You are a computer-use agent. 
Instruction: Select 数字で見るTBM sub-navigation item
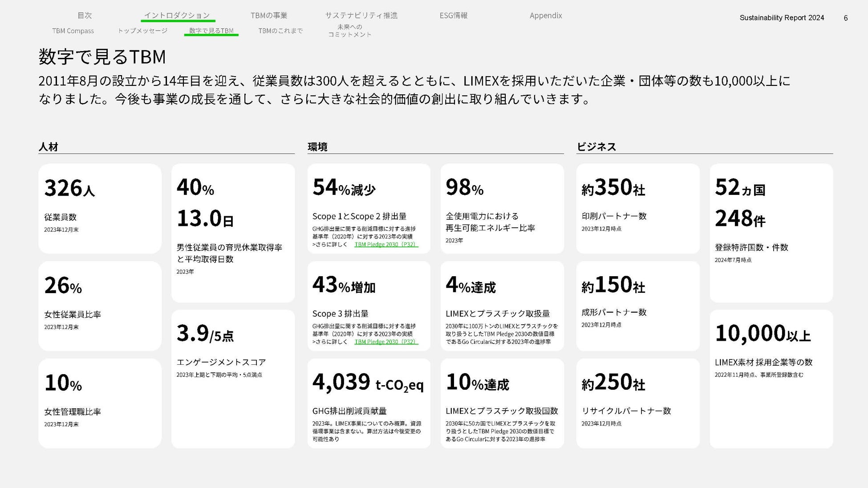tap(211, 31)
